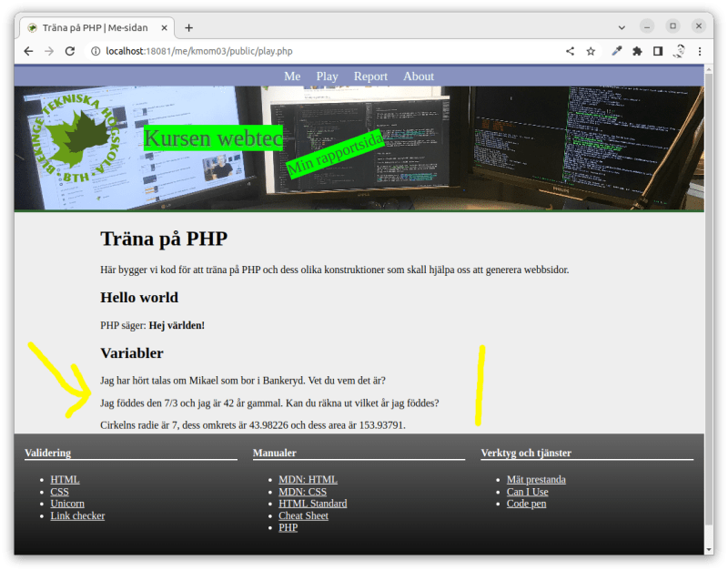The width and height of the screenshot is (728, 571).
Task: Navigate back with the back arrow
Action: [x=27, y=51]
